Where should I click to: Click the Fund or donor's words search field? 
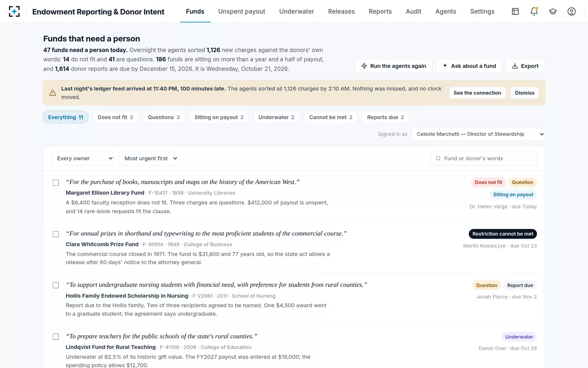point(484,159)
